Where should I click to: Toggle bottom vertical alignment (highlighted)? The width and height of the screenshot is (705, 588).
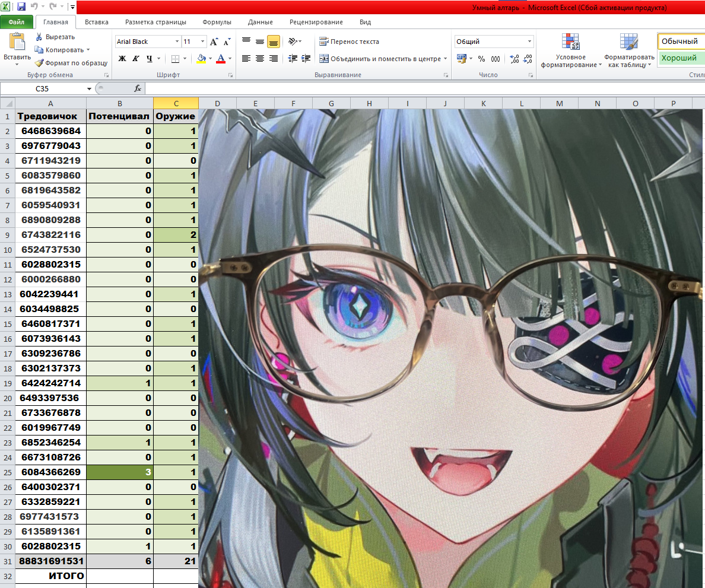pyautogui.click(x=274, y=42)
